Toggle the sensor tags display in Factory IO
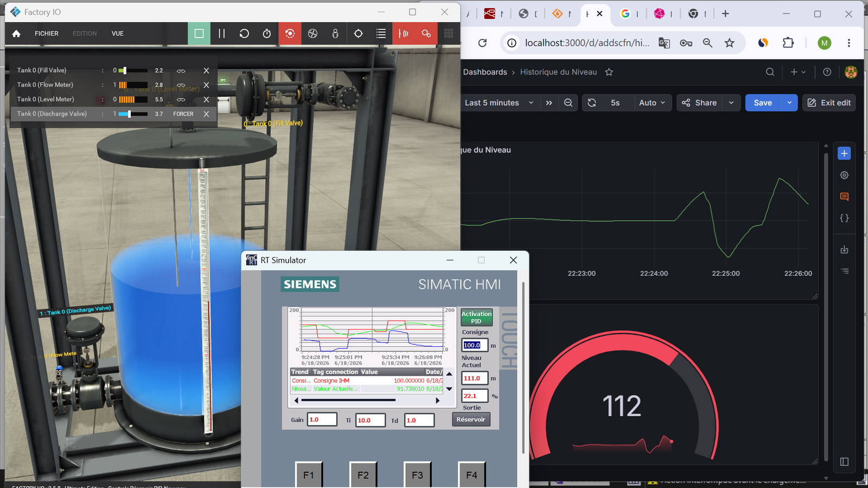Screen dimensions: 868x488 [404, 34]
